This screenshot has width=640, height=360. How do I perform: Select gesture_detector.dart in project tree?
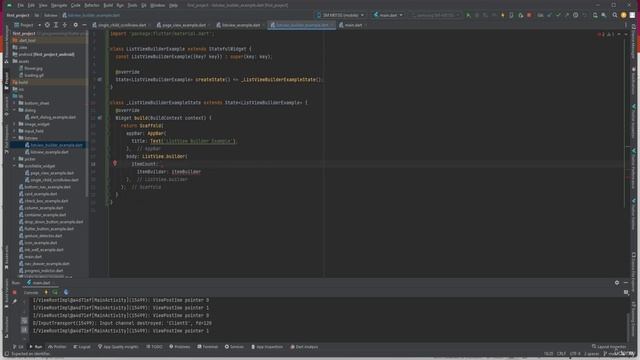point(43,236)
